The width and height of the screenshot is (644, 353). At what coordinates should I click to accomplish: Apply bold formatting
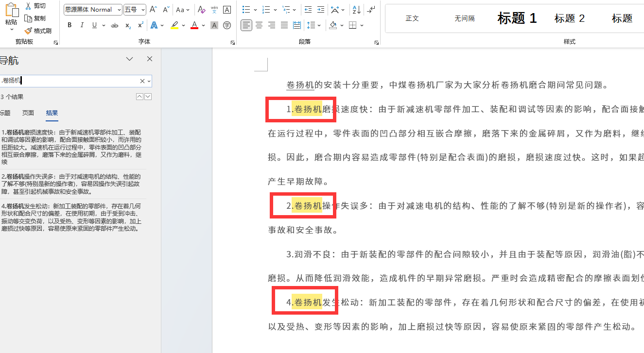pos(70,25)
